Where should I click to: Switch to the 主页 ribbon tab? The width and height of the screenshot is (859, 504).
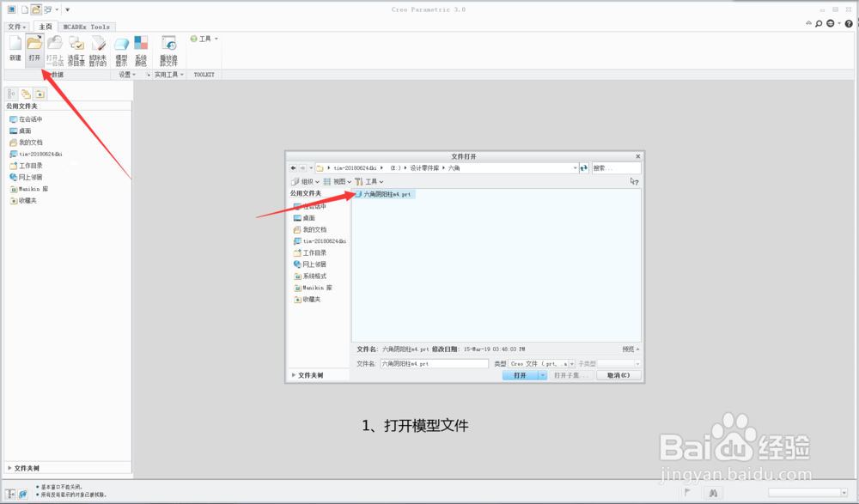(46, 27)
